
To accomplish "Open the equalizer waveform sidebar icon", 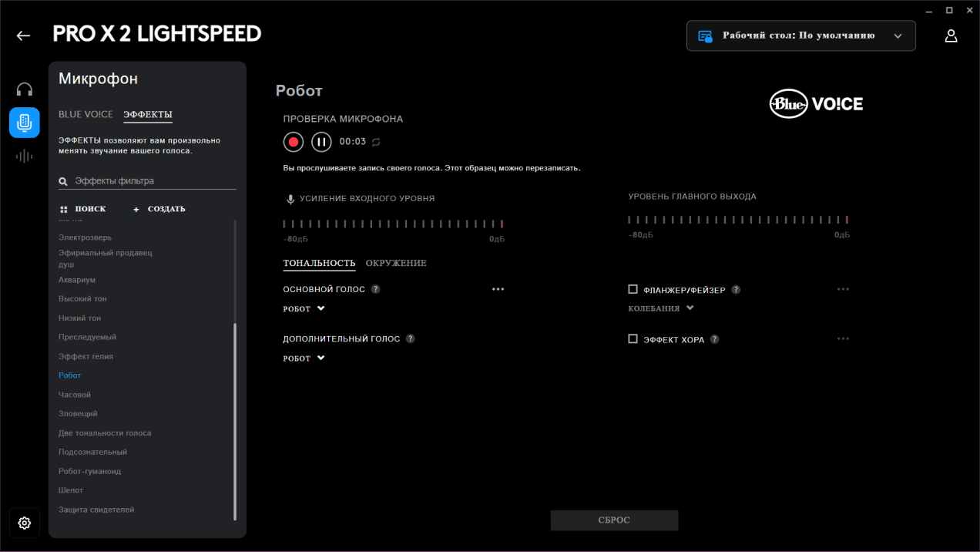I will pyautogui.click(x=25, y=157).
